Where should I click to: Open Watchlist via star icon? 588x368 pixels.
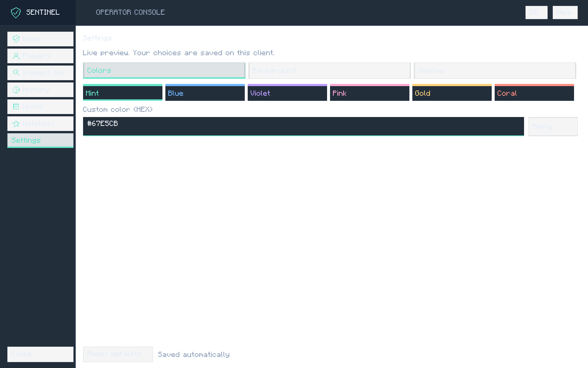tap(16, 123)
